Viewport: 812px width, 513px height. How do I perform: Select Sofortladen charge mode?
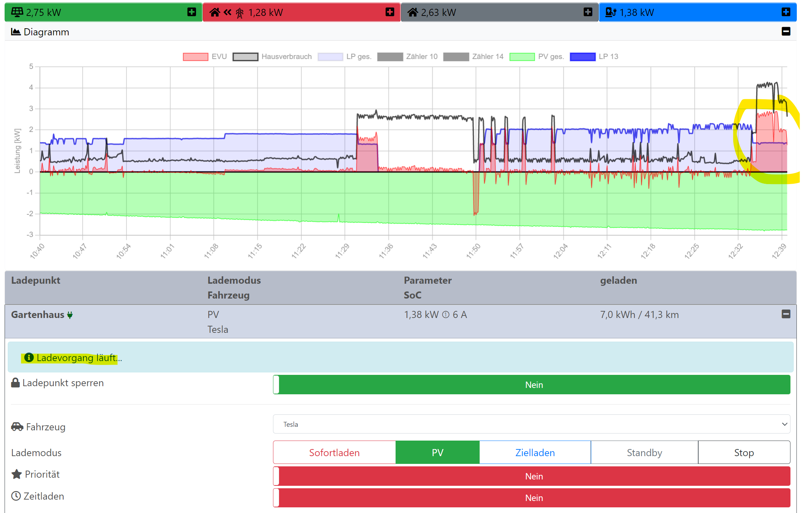point(334,453)
